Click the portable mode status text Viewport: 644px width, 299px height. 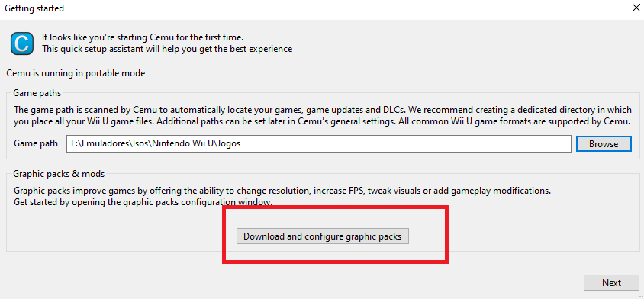click(76, 73)
